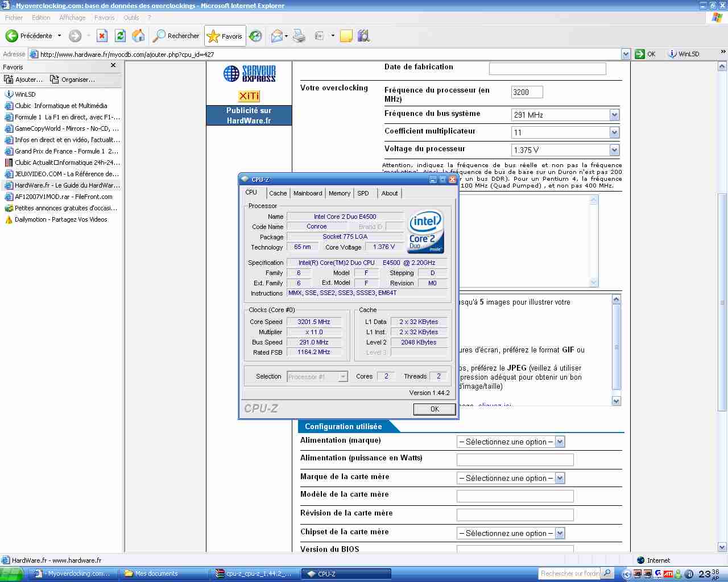Click Ajouter in Favoris panel
Viewport: 728px width, 582px height.
[23, 80]
